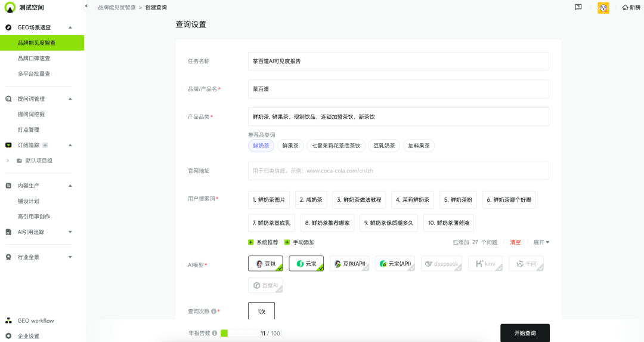Collapse the 内容生产 section arrow

[x=70, y=186]
